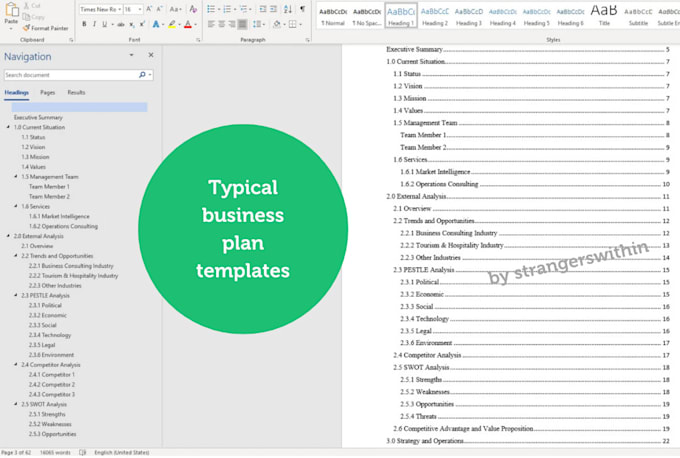Apply the Text Effects blue A icon
The image size is (680, 458).
(156, 24)
